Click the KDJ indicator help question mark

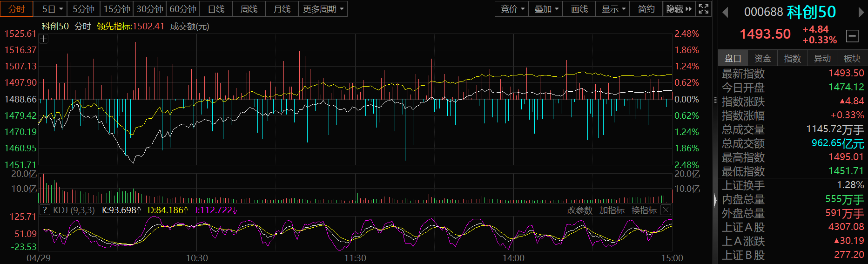pos(45,210)
